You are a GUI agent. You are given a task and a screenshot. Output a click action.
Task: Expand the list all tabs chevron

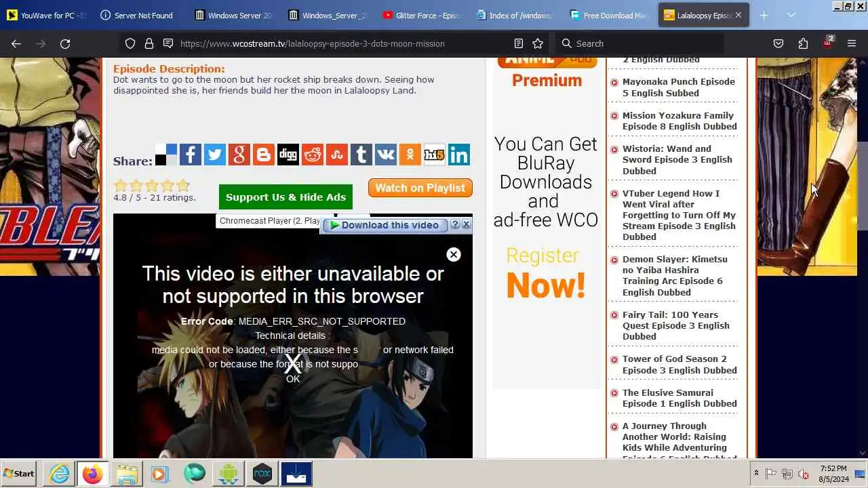tap(791, 15)
